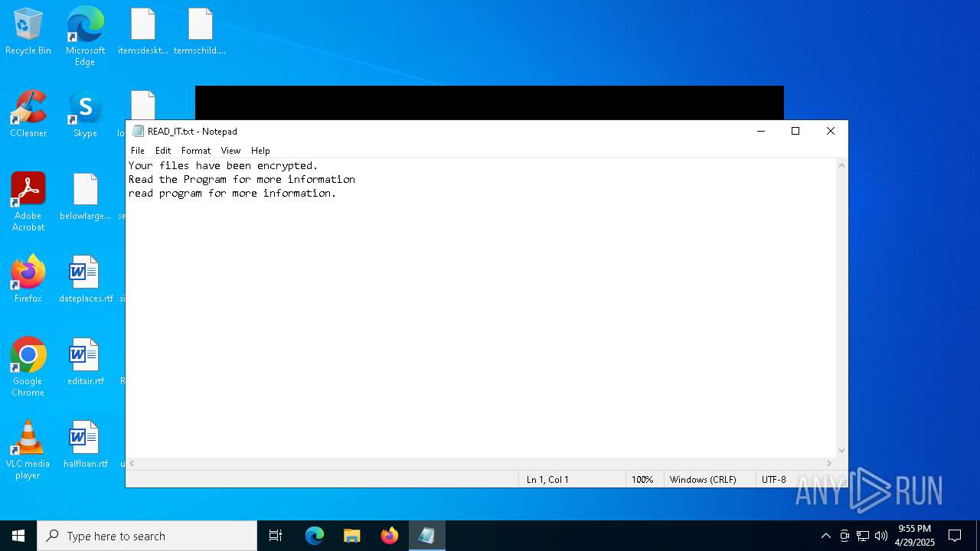Open the CCleaner desktop shortcut
The width and height of the screenshot is (980, 551).
pos(28,114)
